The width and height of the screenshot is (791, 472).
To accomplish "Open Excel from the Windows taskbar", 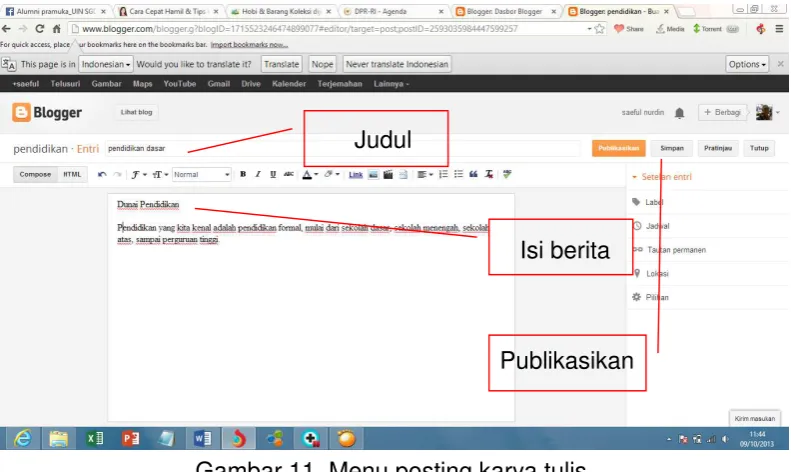I will (x=95, y=439).
